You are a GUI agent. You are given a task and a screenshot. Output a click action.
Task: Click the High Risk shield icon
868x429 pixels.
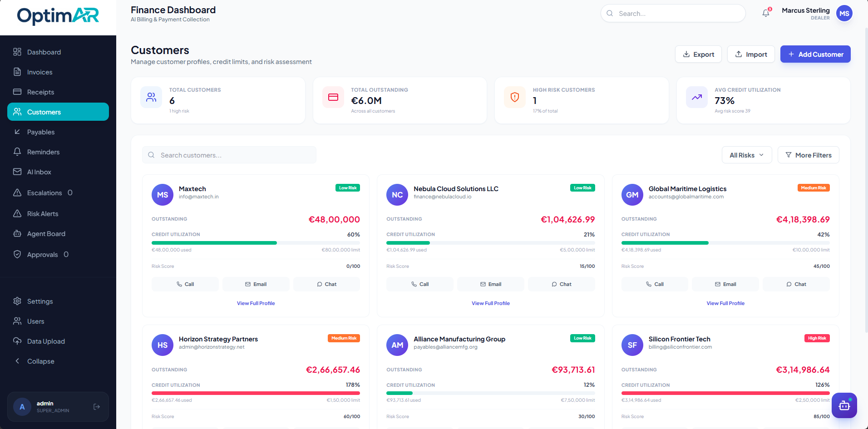point(515,97)
